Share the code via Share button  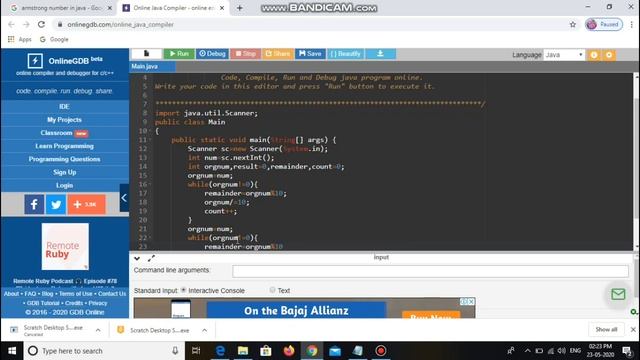[x=278, y=53]
